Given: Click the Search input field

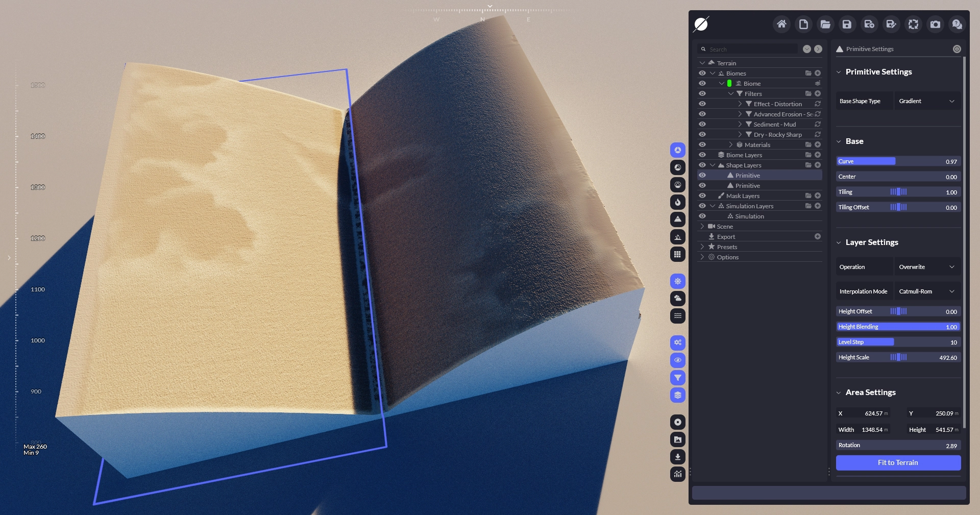Looking at the screenshot, I should point(750,50).
